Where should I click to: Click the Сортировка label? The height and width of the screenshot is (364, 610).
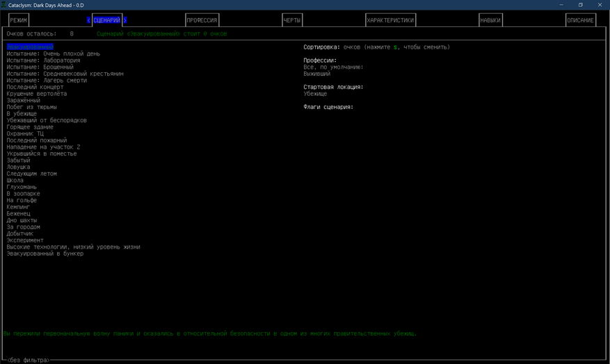(x=322, y=47)
